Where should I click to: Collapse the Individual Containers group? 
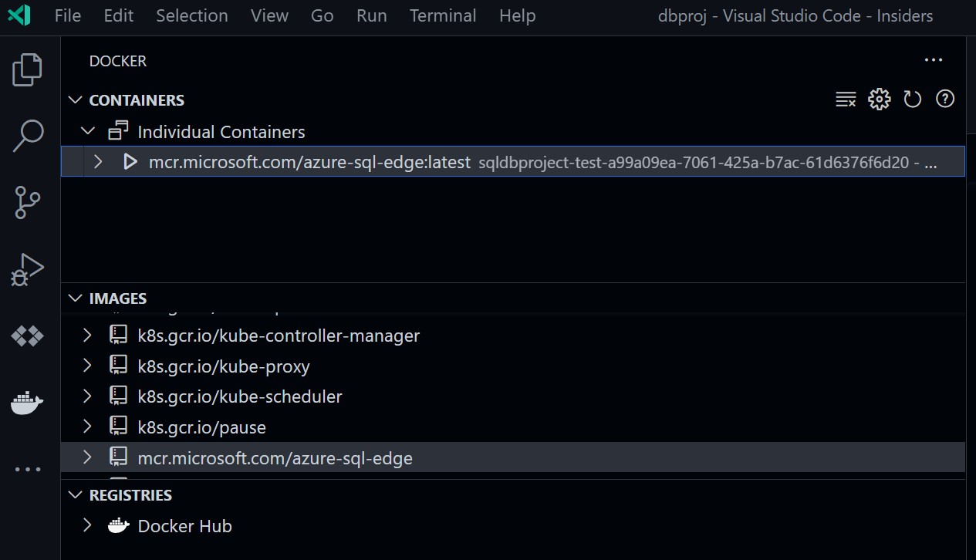coord(87,131)
